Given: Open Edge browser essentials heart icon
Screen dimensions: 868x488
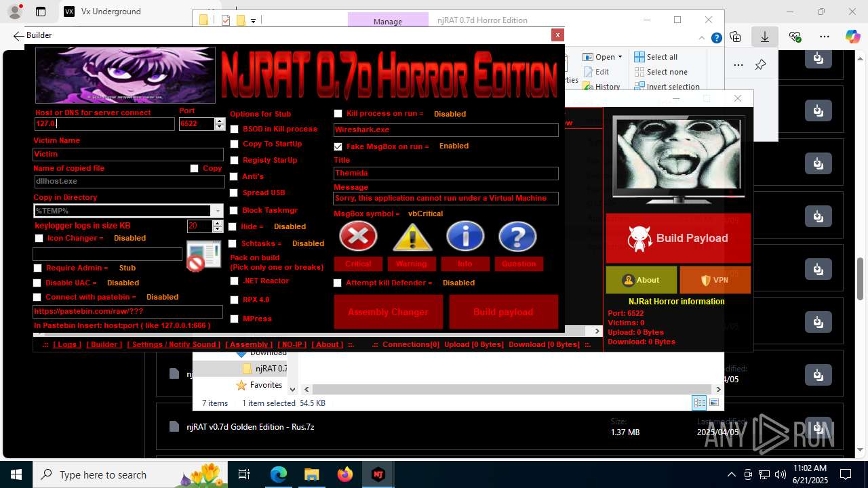Looking at the screenshot, I should pyautogui.click(x=795, y=37).
